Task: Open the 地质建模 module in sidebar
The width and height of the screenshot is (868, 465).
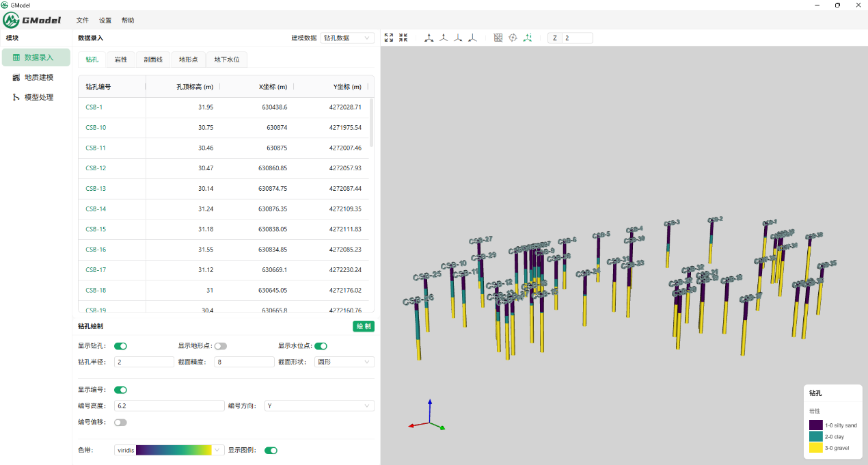Action: click(x=38, y=77)
